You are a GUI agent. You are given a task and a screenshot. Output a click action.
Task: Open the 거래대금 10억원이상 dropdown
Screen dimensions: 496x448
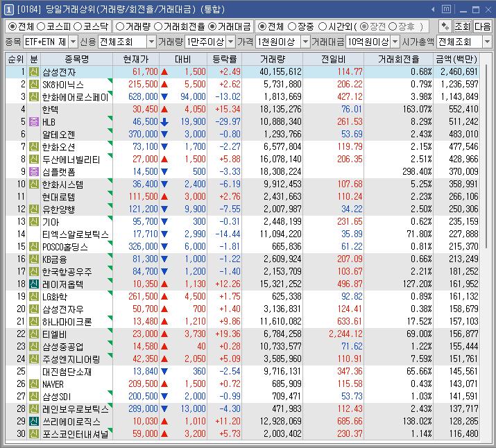point(395,42)
